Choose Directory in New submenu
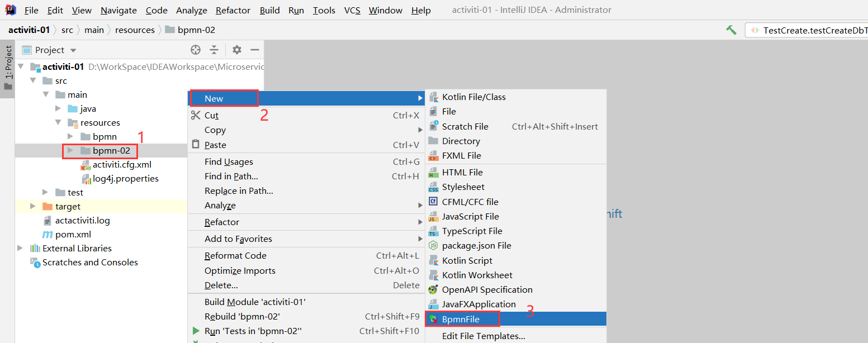Viewport: 868px width, 343px height. pyautogui.click(x=516, y=141)
